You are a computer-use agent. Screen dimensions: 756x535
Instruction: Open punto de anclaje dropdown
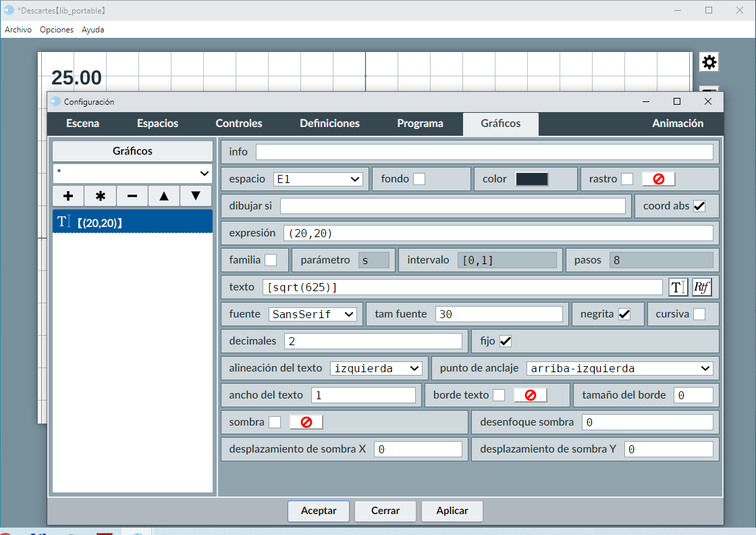point(619,368)
